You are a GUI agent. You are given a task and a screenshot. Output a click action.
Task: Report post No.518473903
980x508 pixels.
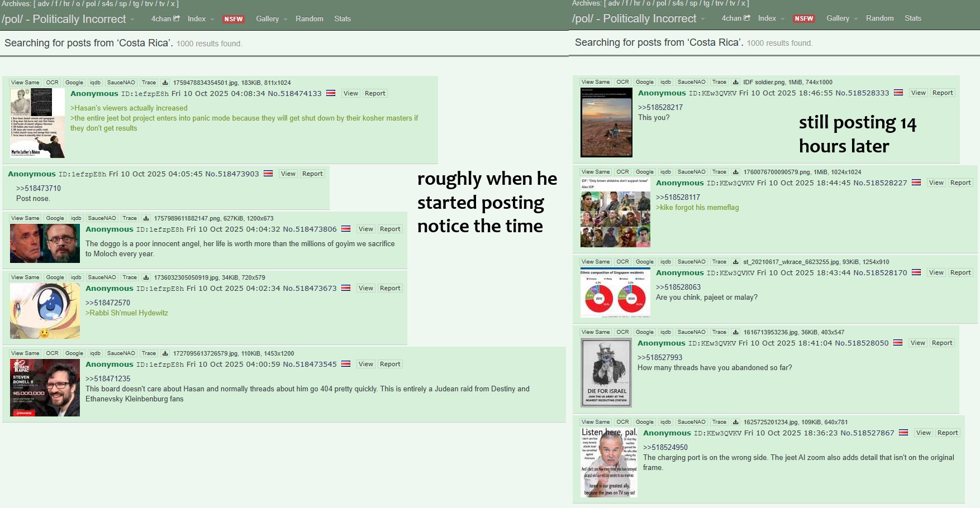[x=312, y=174]
